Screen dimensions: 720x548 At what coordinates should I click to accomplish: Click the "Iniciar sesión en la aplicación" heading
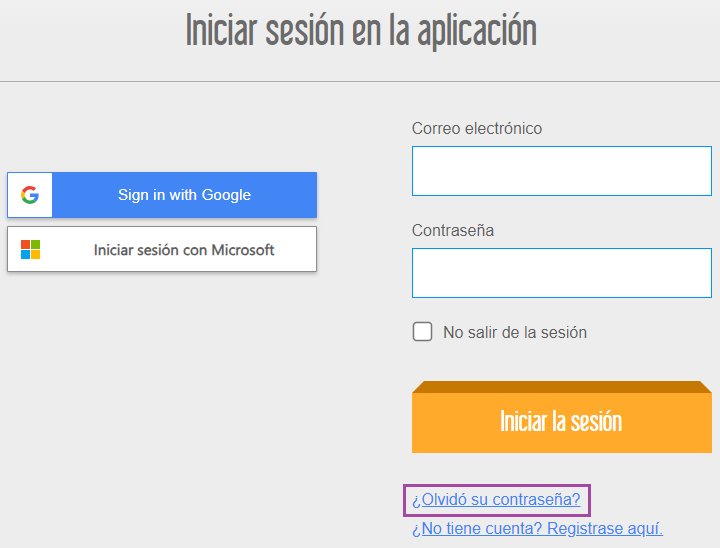coord(361,32)
